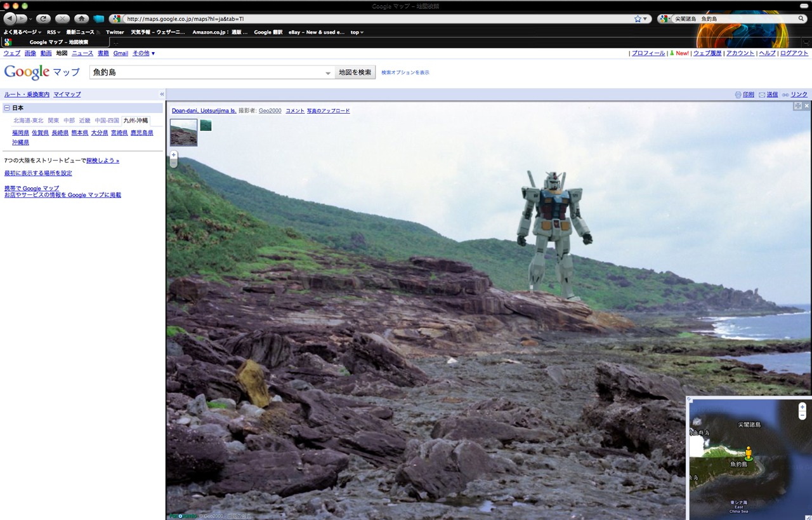Image resolution: width=812 pixels, height=520 pixels.
Task: Open the 最新ニュース feed bookmark
Action: coord(82,32)
